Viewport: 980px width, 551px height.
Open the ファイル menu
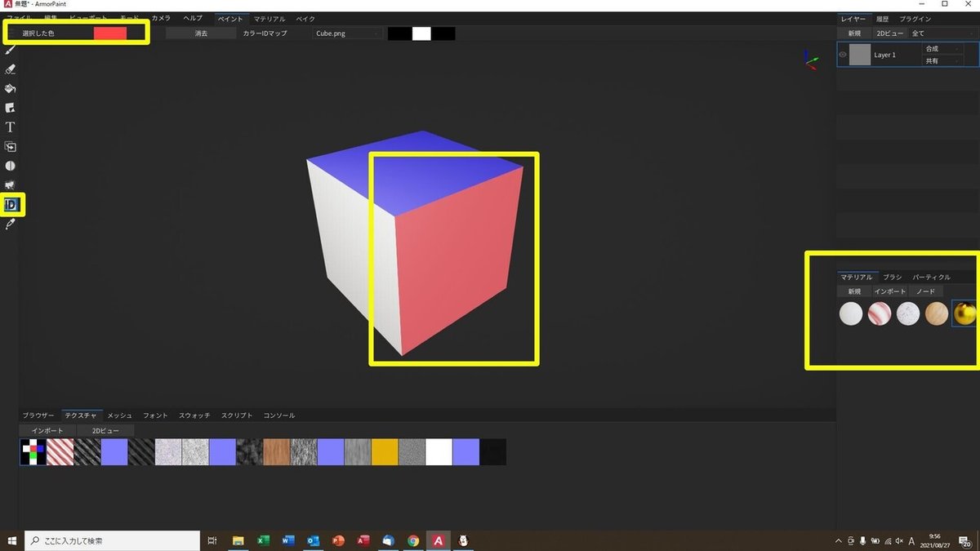coord(19,18)
